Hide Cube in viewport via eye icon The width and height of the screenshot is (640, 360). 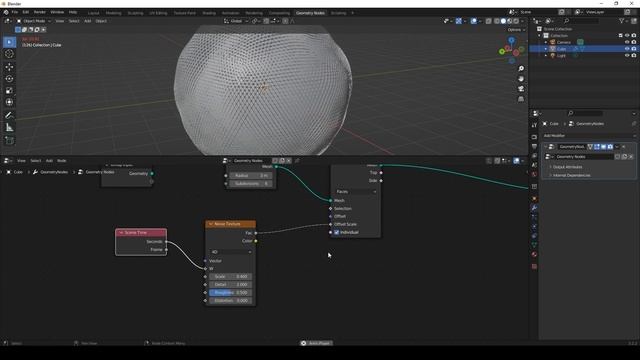[x=627, y=49]
